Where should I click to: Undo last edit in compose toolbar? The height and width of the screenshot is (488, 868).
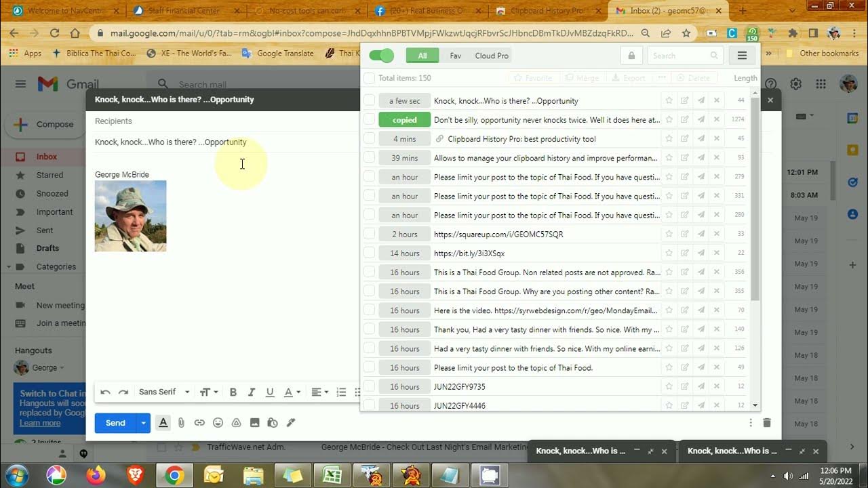[105, 392]
